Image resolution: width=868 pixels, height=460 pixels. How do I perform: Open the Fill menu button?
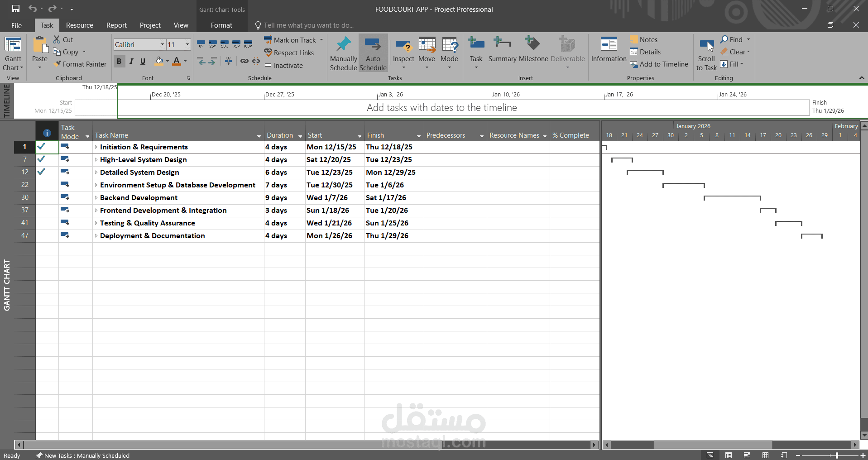tap(732, 64)
